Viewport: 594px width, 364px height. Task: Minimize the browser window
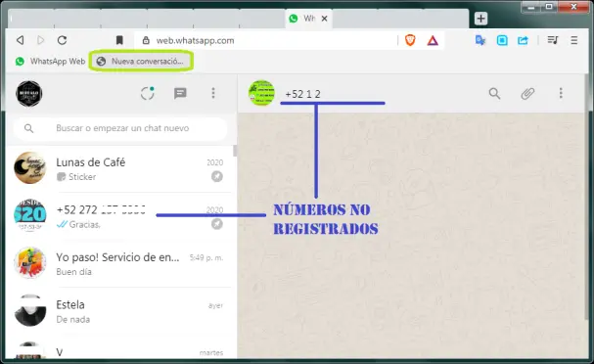coord(530,7)
